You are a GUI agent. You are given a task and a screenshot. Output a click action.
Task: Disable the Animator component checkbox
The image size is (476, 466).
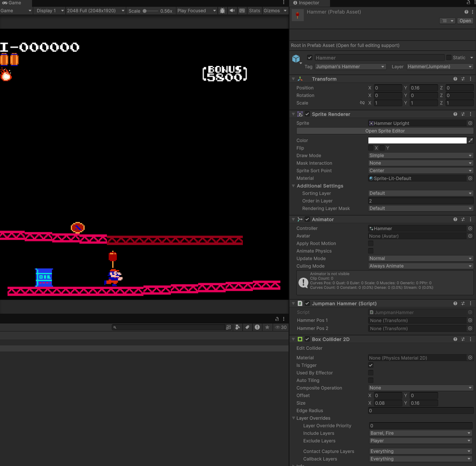point(307,219)
